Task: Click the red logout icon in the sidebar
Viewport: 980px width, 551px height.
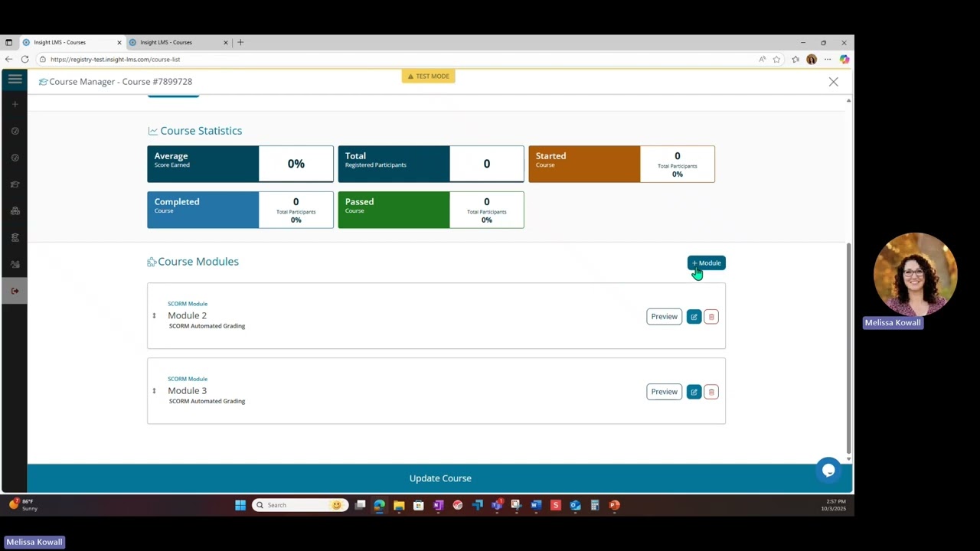Action: [15, 291]
